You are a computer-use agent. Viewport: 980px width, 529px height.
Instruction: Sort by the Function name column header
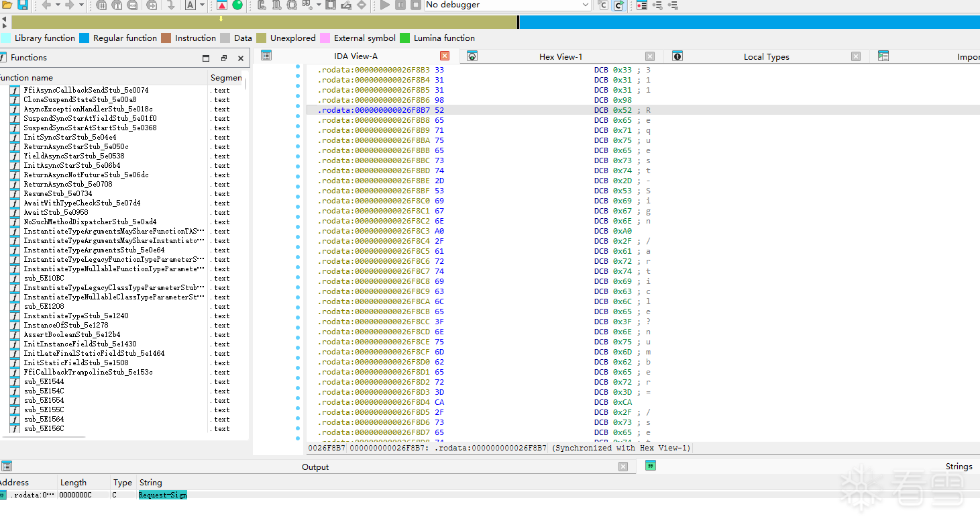coord(27,78)
